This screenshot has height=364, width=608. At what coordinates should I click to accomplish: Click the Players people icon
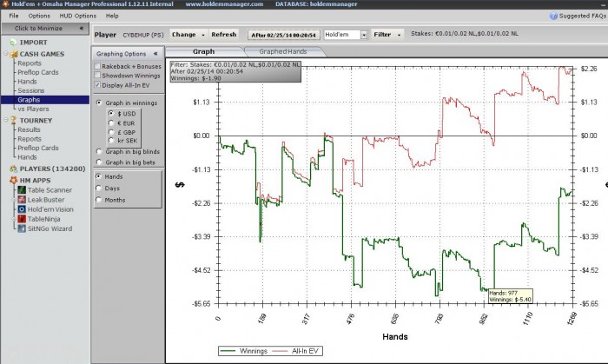point(14,169)
